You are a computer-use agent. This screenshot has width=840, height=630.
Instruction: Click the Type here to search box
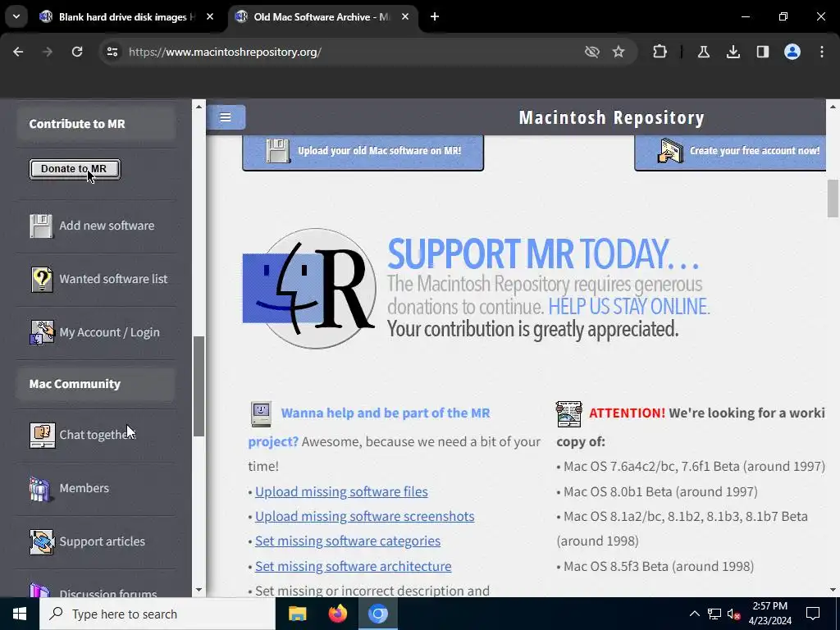(x=157, y=614)
